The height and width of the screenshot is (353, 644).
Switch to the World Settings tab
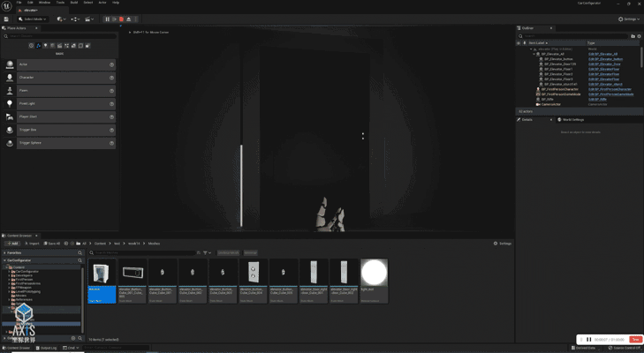(571, 120)
